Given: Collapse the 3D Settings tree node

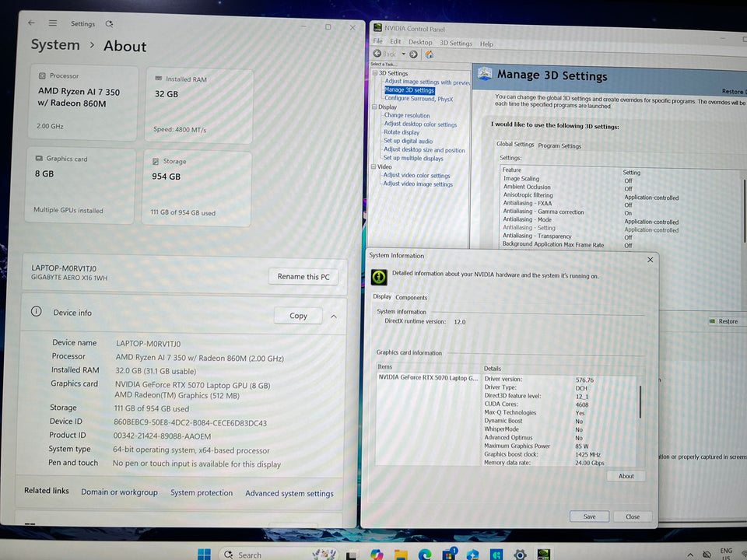Looking at the screenshot, I should pos(375,73).
